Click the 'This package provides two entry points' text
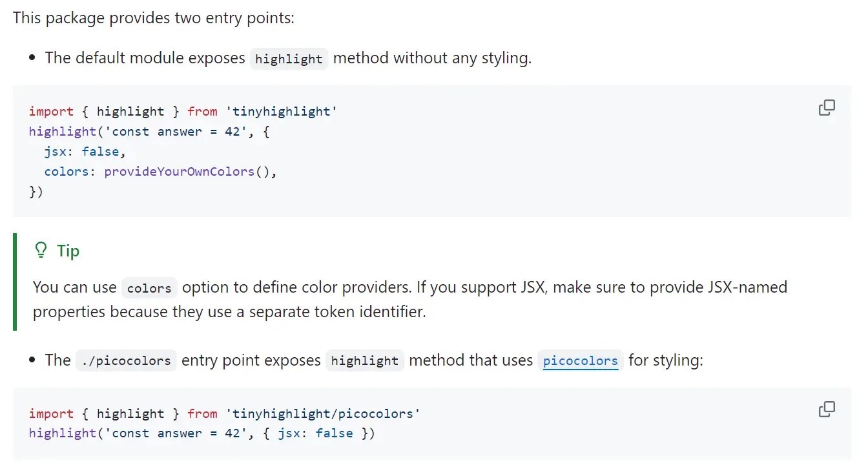 tap(154, 17)
